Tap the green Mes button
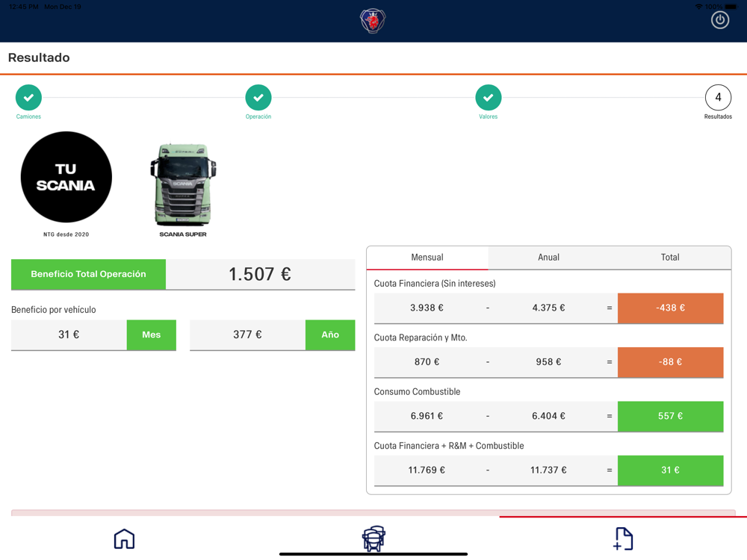This screenshot has height=560, width=747. [152, 335]
